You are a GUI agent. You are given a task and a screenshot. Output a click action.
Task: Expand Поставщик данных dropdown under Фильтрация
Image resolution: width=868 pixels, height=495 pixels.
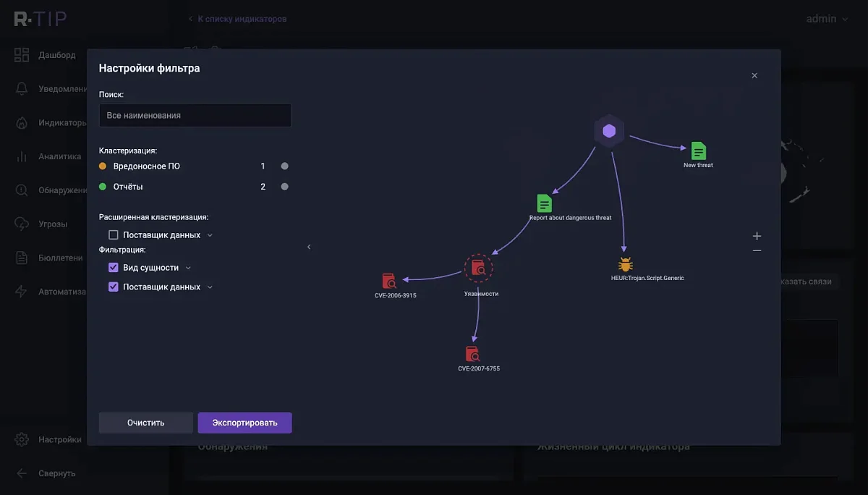click(x=210, y=287)
